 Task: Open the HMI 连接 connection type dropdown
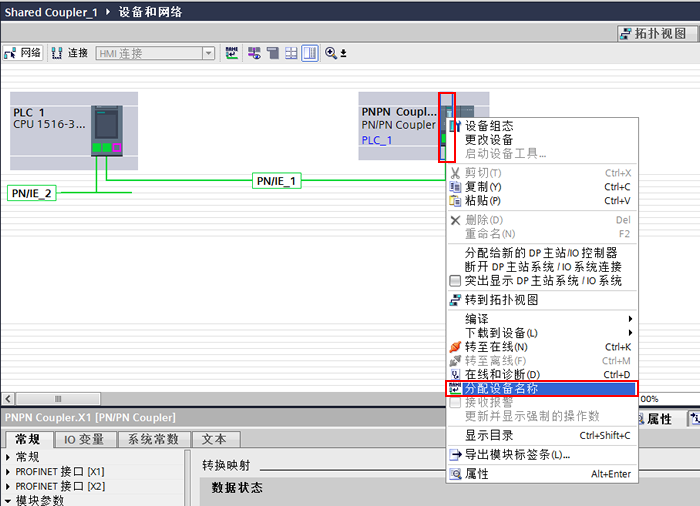[x=208, y=54]
